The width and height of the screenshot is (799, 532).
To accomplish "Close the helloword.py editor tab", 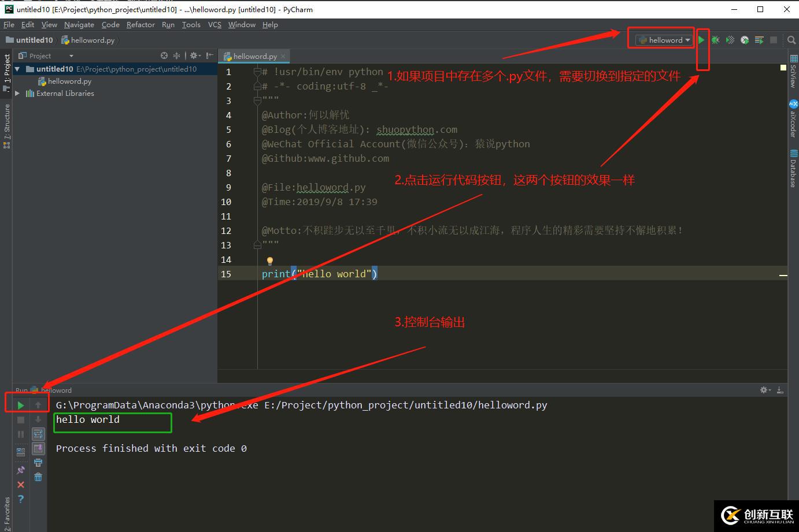I will click(x=283, y=56).
